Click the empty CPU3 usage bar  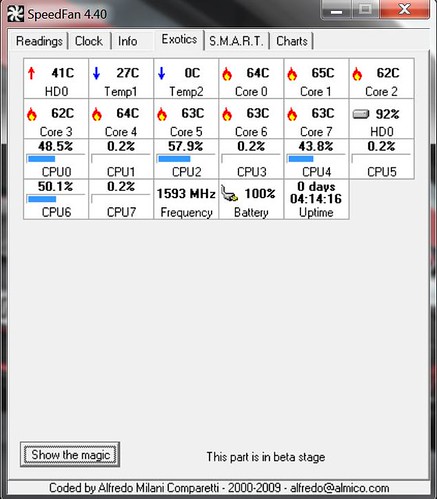(x=251, y=159)
